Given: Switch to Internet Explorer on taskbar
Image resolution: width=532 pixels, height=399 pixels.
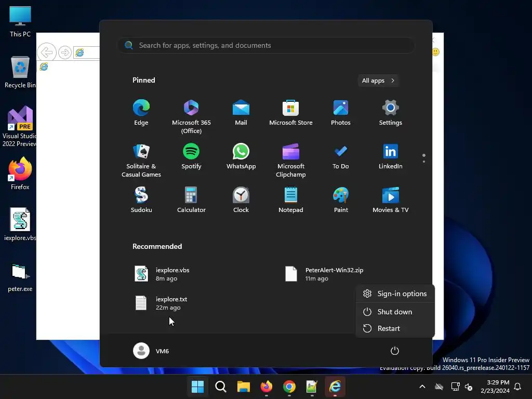Looking at the screenshot, I should [x=335, y=387].
